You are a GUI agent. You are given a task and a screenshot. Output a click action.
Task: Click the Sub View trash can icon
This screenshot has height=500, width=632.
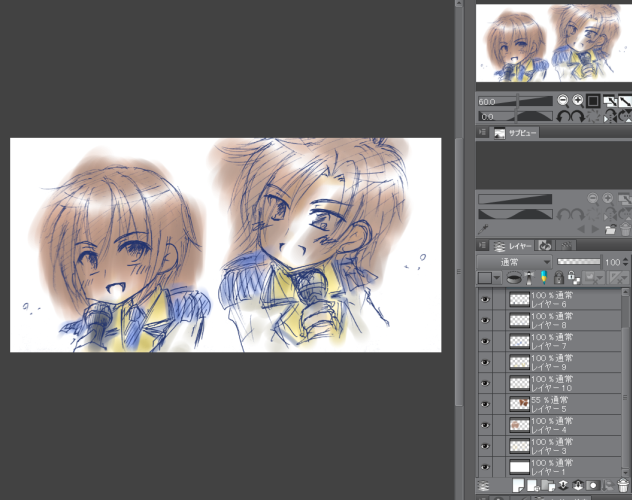(x=625, y=229)
